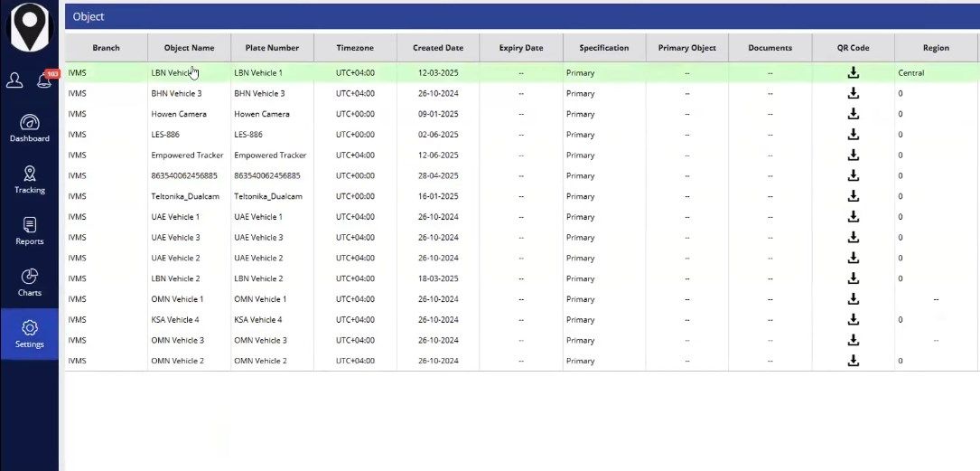Open Charts in the sidebar
980x471 pixels.
pos(30,282)
